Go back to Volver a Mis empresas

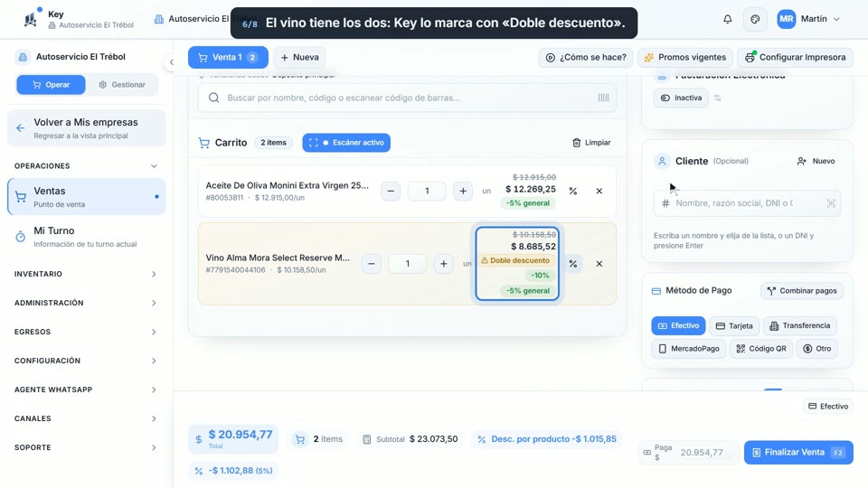[x=87, y=128]
